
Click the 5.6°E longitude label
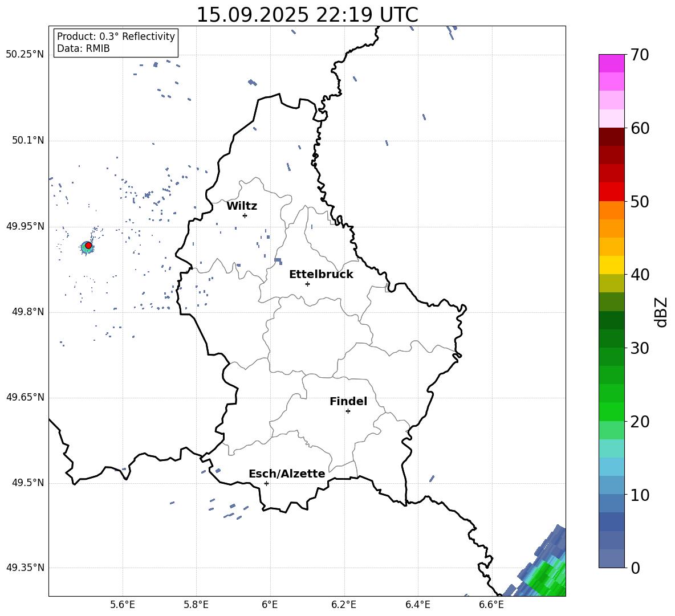point(123,605)
